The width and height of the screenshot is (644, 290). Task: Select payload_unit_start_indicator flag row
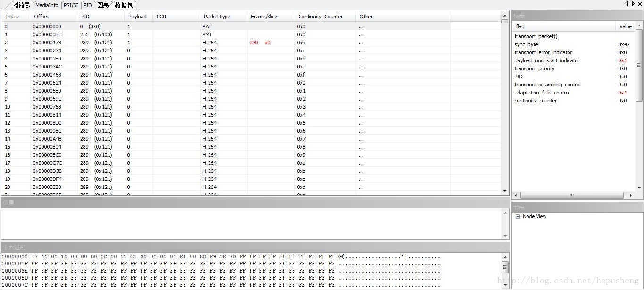coord(573,60)
